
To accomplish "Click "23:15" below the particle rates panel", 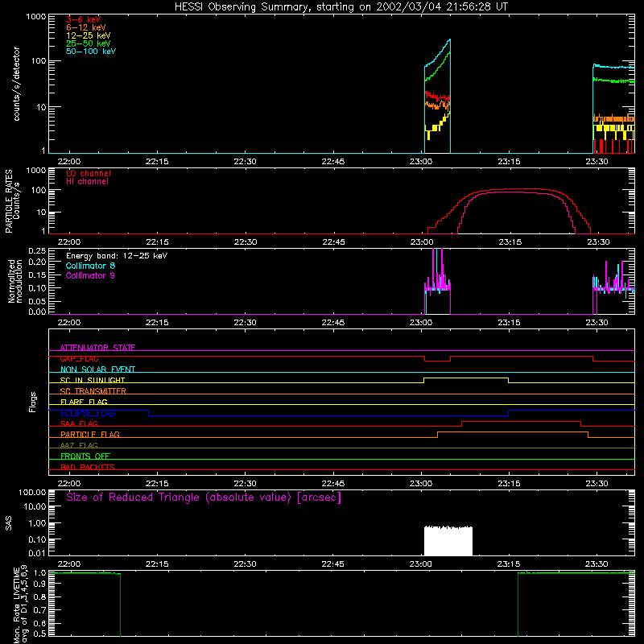I will click(510, 242).
